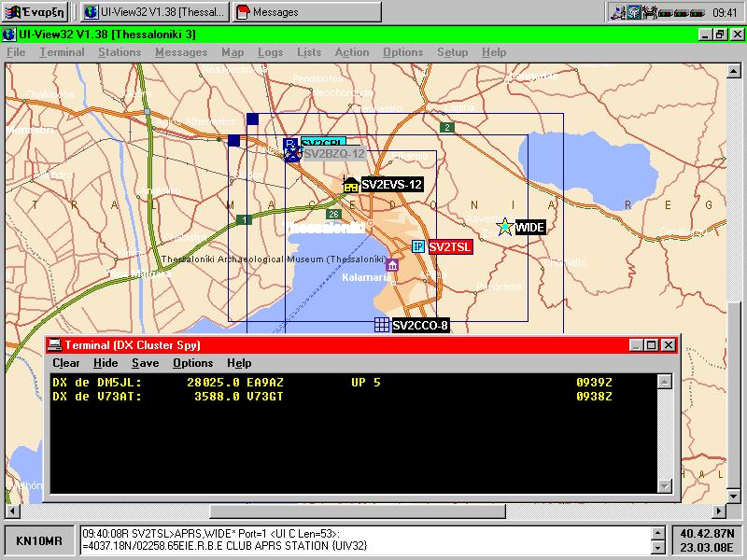Switch to Messages taskbar button

pos(307,12)
